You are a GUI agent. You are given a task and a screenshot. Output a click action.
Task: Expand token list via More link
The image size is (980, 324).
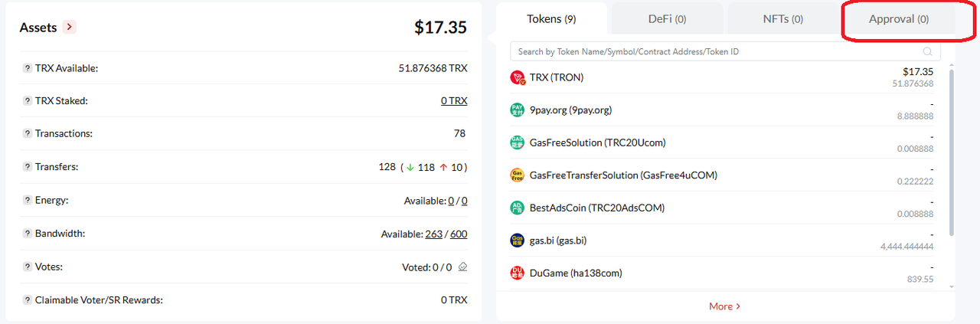pos(724,306)
